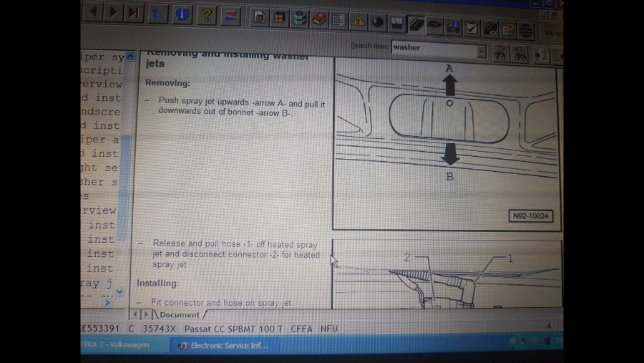Click the blue information icon in toolbar
The image size is (644, 363).
point(183,14)
